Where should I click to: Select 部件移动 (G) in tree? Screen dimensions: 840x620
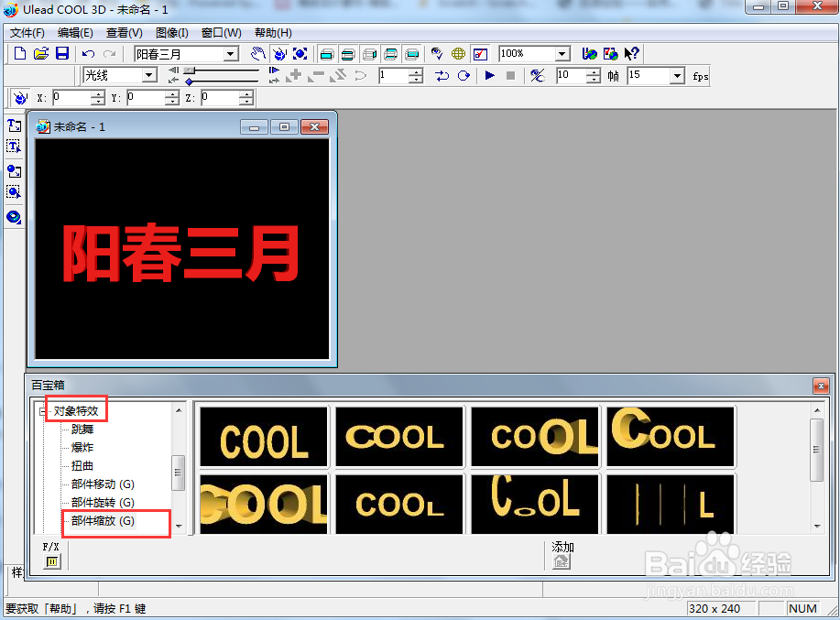click(103, 484)
